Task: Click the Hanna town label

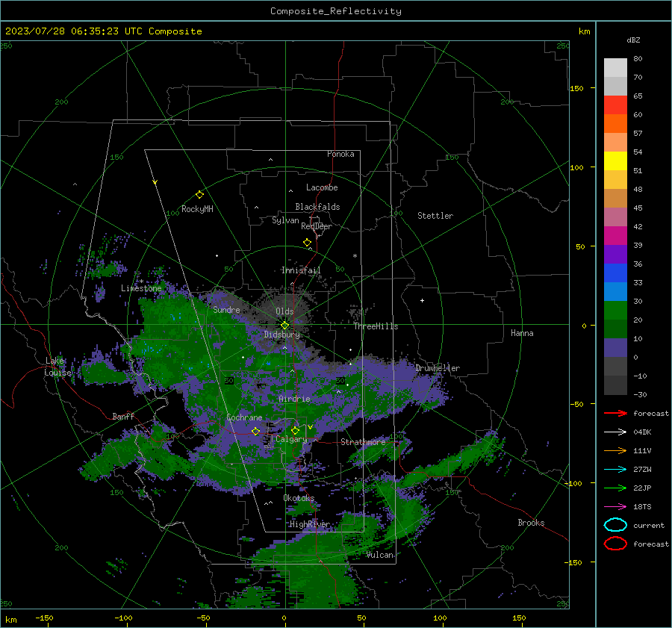Action: (522, 333)
